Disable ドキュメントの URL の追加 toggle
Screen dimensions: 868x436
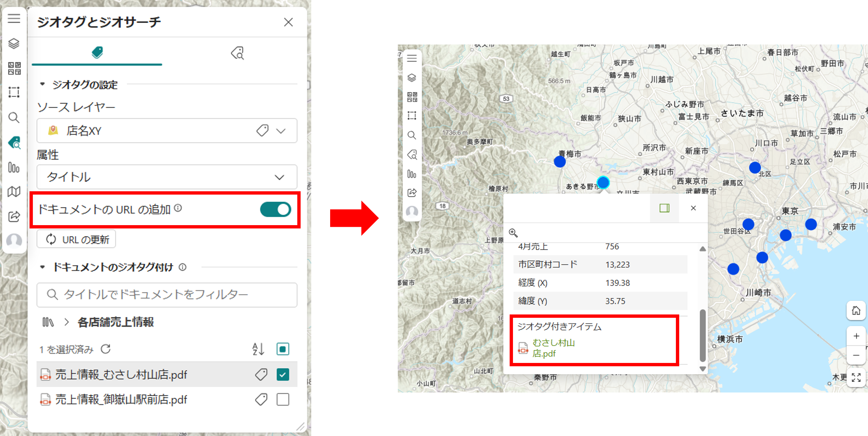(275, 210)
